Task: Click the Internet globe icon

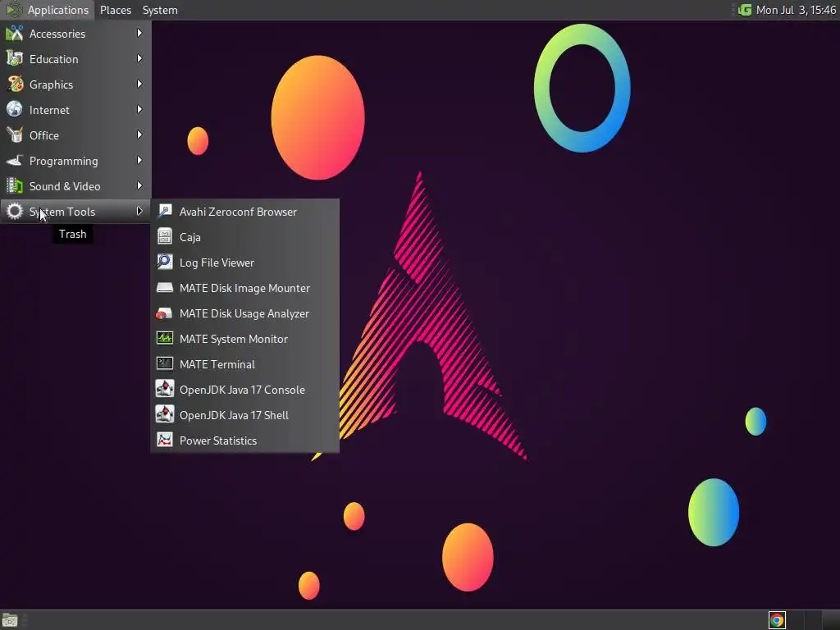Action: pos(15,110)
